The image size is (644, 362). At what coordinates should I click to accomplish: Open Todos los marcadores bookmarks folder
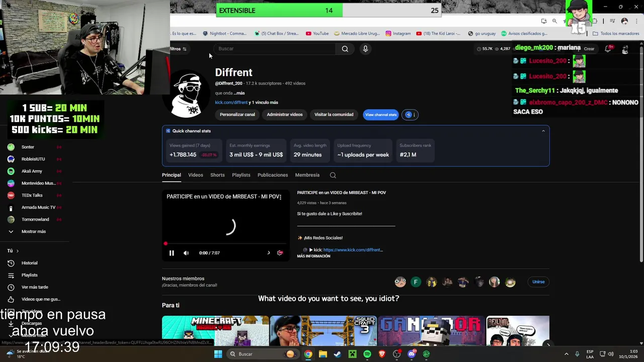coord(616,34)
